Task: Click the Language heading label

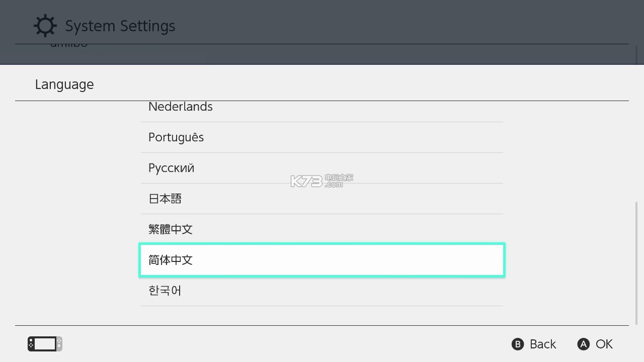Action: pos(64,84)
